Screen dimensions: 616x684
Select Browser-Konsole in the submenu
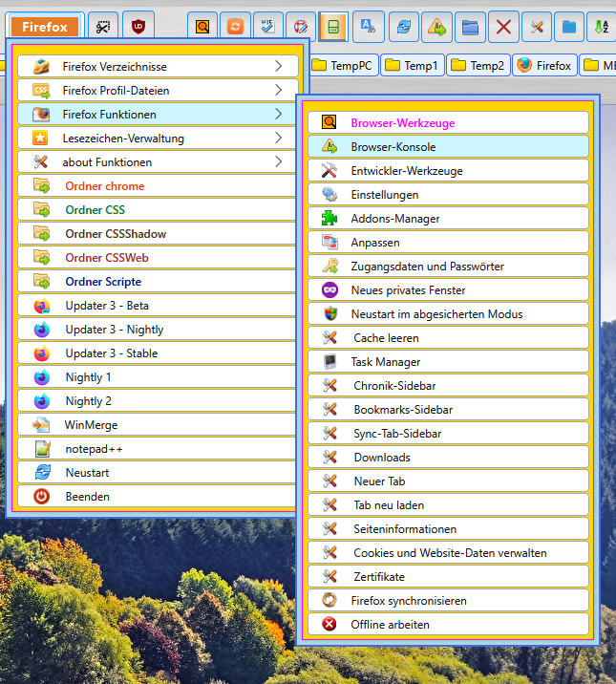tap(448, 147)
